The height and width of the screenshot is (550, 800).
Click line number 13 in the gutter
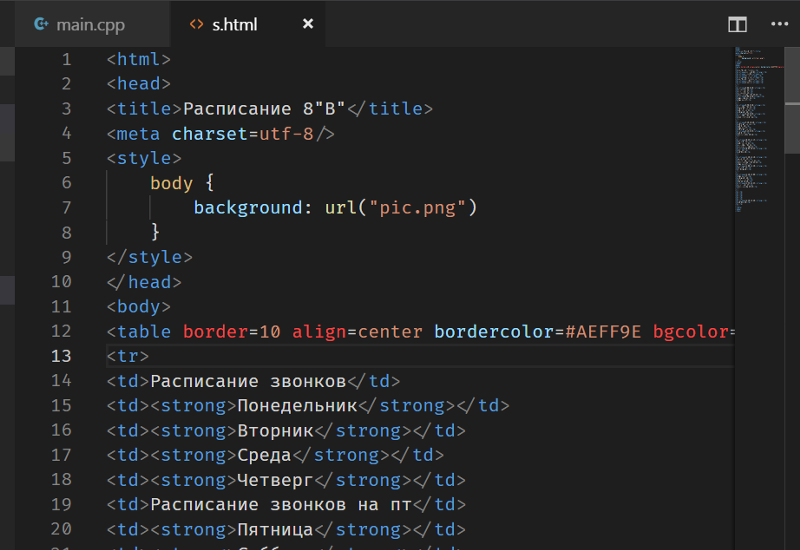point(61,356)
